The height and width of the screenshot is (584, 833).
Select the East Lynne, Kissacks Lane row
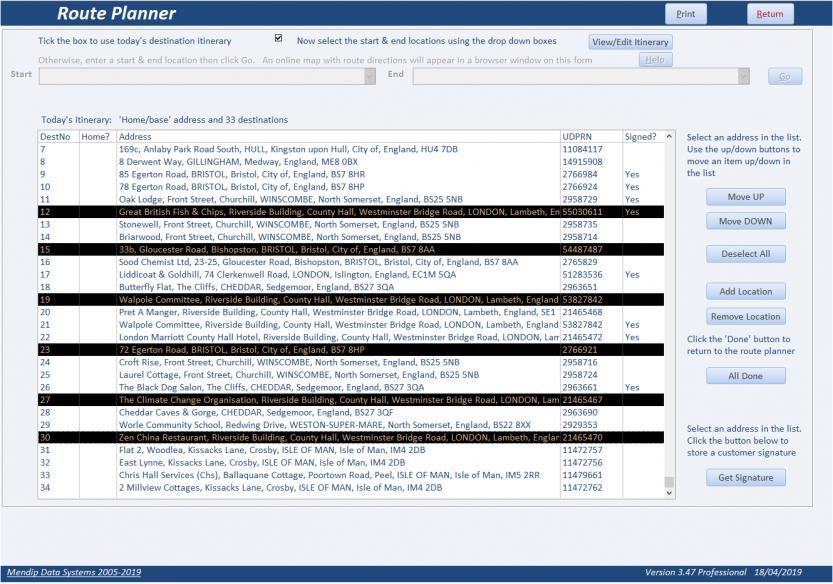351,463
